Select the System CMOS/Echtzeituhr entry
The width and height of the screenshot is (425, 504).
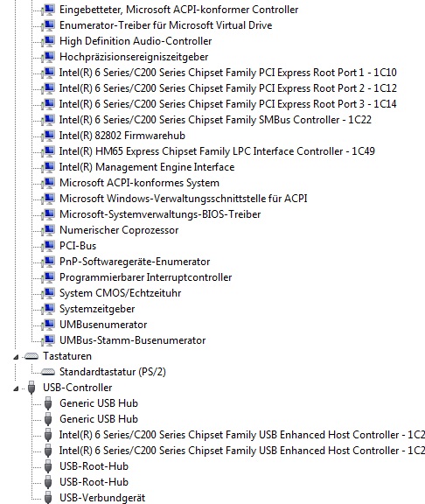[x=121, y=293]
